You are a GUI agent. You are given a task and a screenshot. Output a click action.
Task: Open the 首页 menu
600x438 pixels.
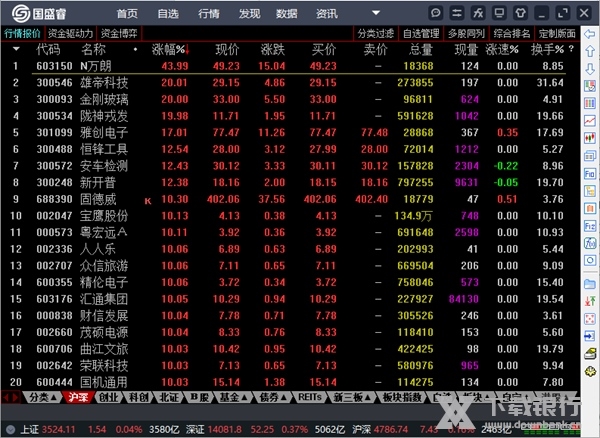tap(127, 14)
